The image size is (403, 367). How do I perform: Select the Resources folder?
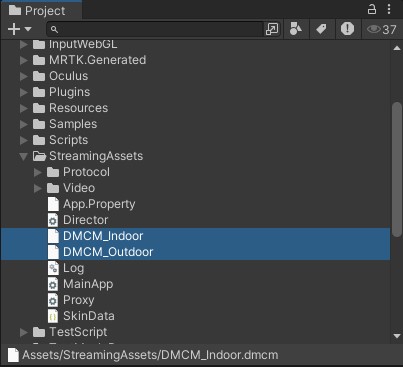[79, 108]
